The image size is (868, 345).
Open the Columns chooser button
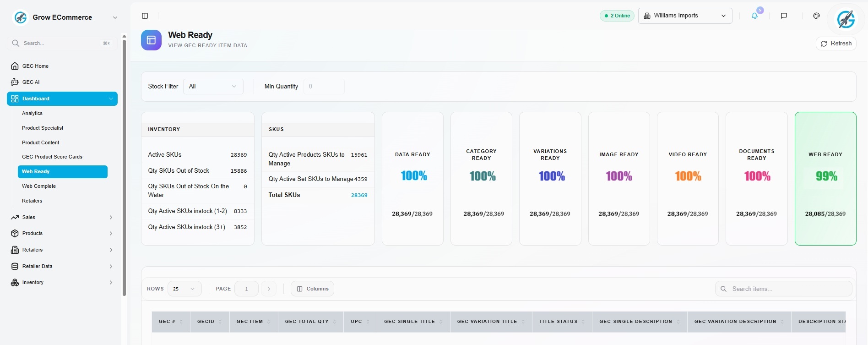(x=312, y=289)
